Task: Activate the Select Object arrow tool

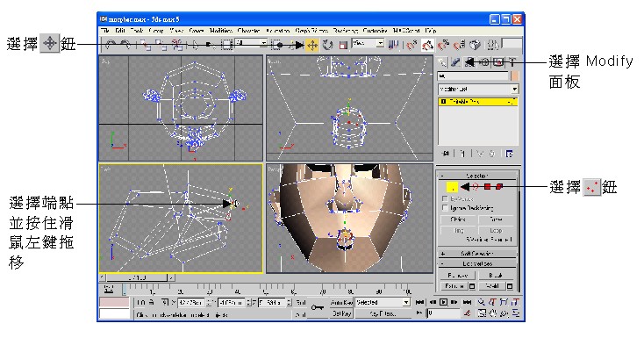Action: tap(196, 45)
